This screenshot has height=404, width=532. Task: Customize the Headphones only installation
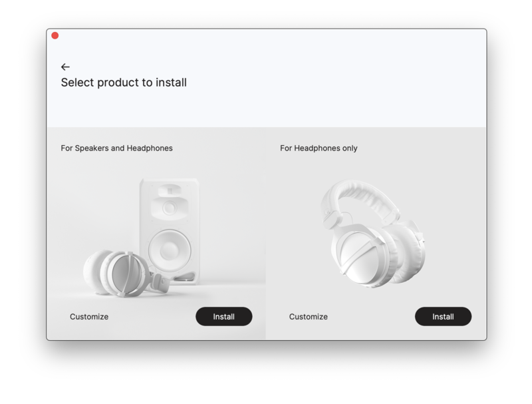(x=308, y=317)
